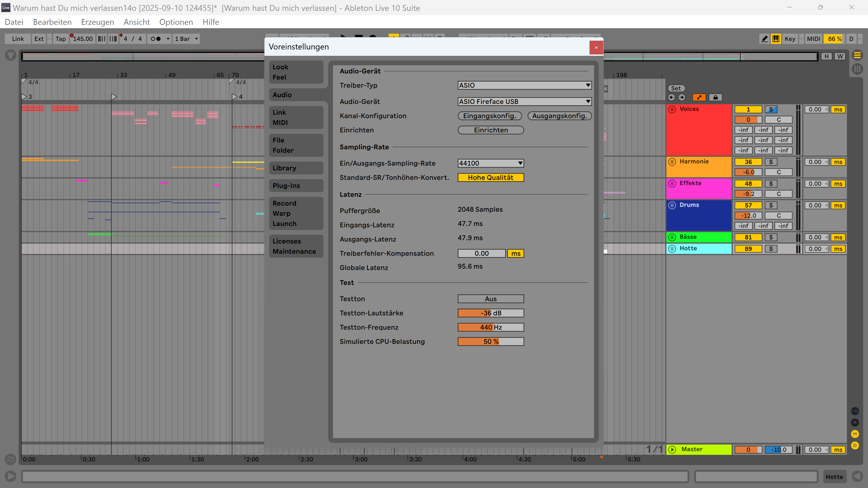
Task: Toggle the Mixer section M icon
Action: pos(855,434)
